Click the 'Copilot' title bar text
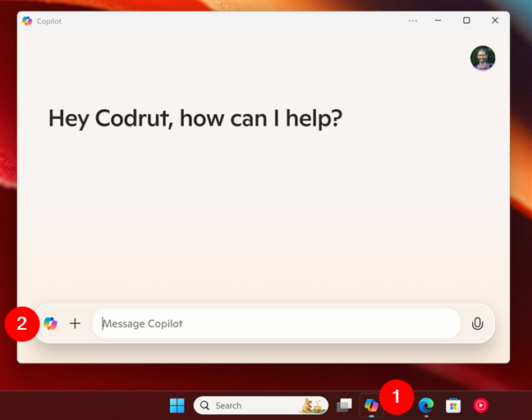The width and height of the screenshot is (532, 420). (x=49, y=21)
